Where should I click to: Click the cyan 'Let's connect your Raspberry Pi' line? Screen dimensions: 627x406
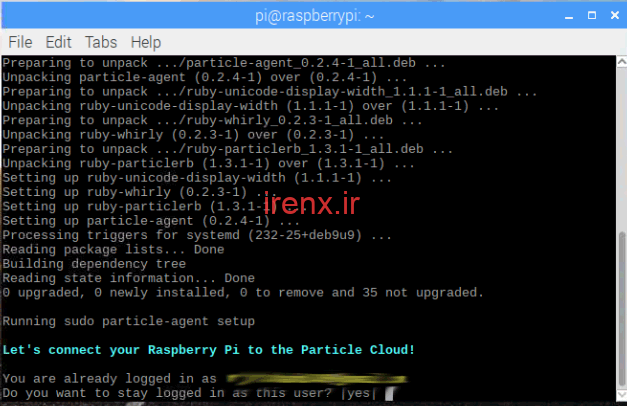pos(208,350)
